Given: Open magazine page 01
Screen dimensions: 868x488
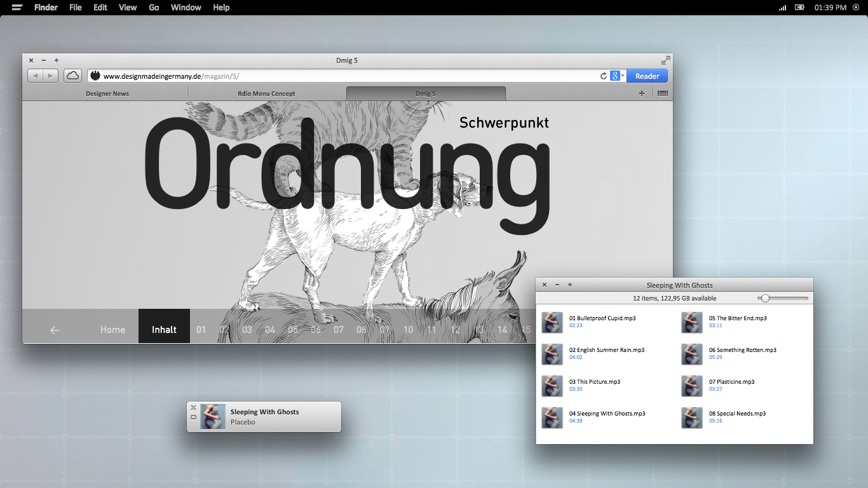Looking at the screenshot, I should (x=201, y=330).
